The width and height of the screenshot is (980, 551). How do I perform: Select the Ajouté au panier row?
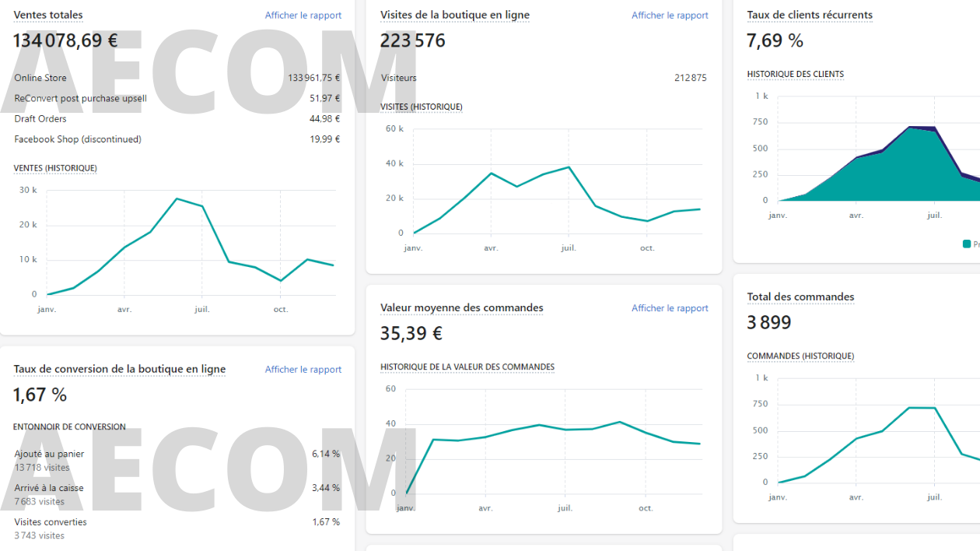click(x=177, y=461)
